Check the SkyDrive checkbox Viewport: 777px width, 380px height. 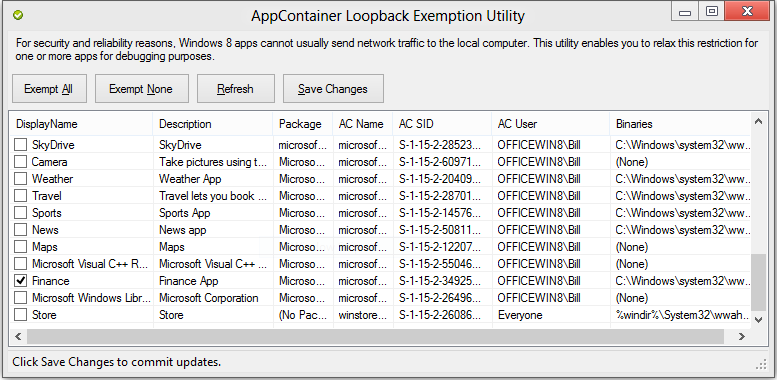click(x=20, y=145)
